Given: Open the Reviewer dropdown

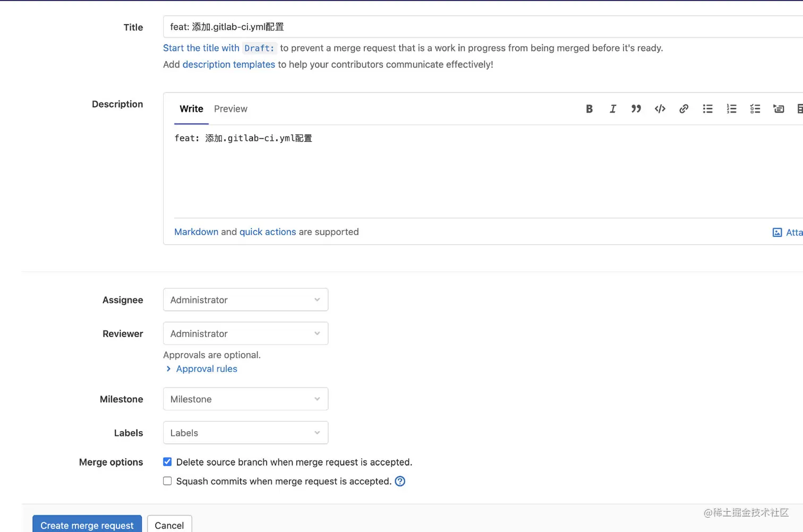Looking at the screenshot, I should pos(245,333).
